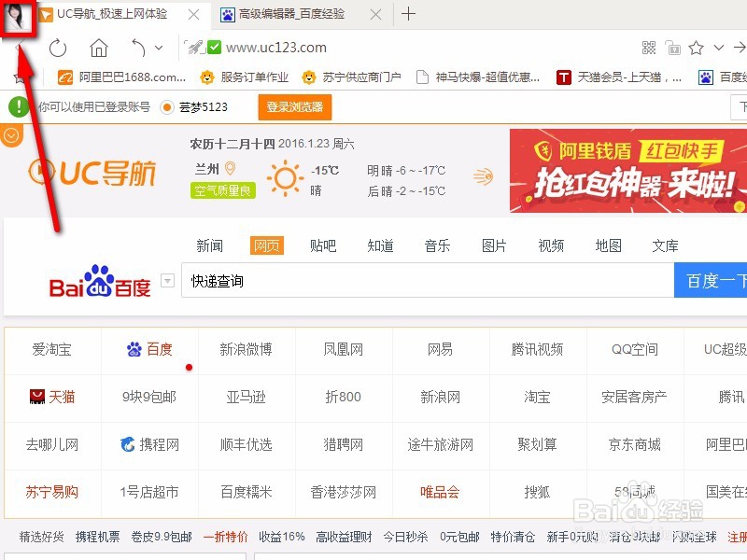This screenshot has width=747, height=560.
Task: Click the 登录浏览器 orange button
Action: point(295,107)
